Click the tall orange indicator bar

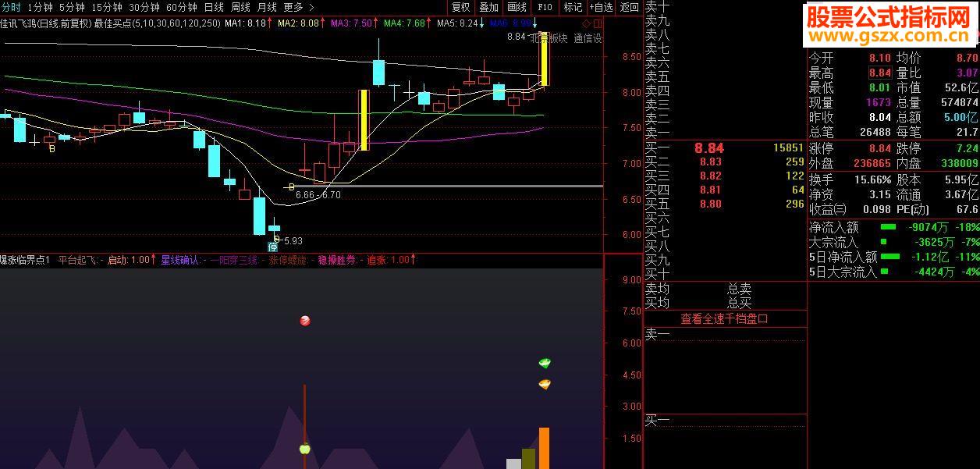coord(544,448)
